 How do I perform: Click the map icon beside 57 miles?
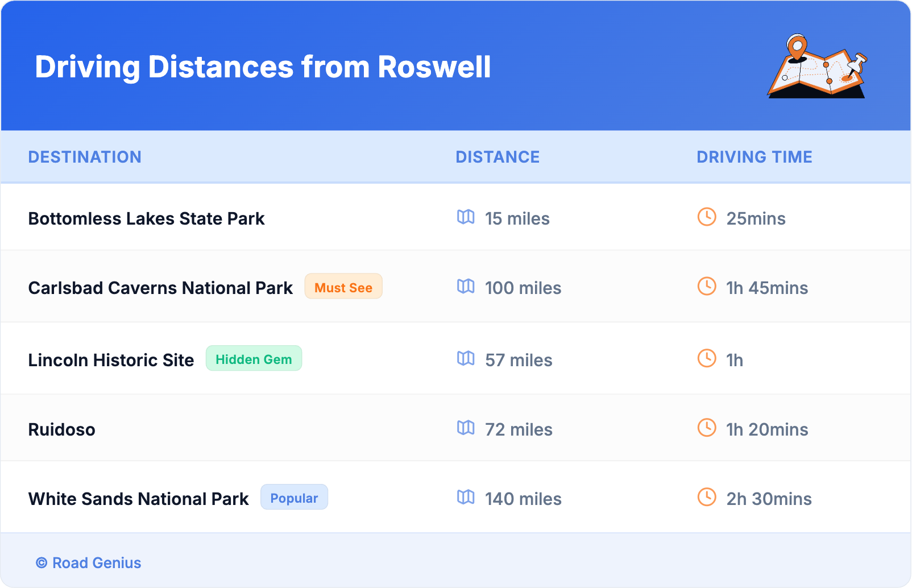[x=466, y=359]
